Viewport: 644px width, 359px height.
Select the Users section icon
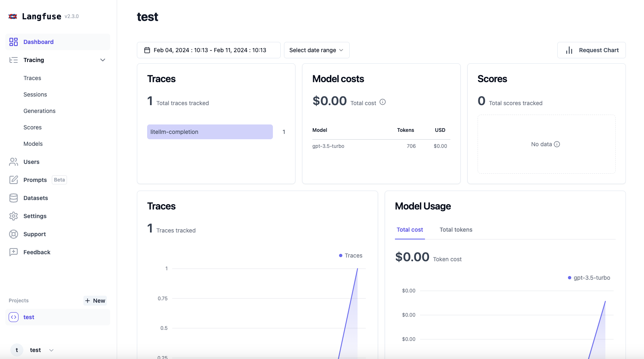[13, 161]
